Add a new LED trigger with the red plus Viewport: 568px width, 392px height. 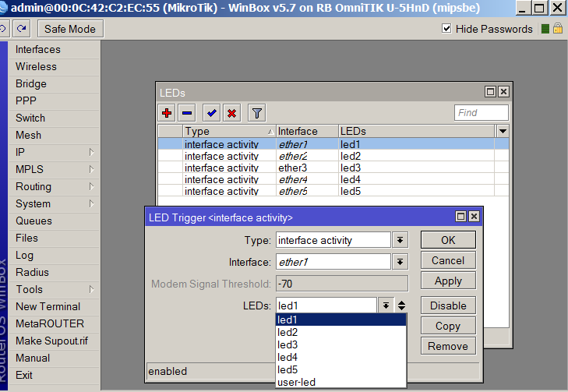tap(167, 113)
